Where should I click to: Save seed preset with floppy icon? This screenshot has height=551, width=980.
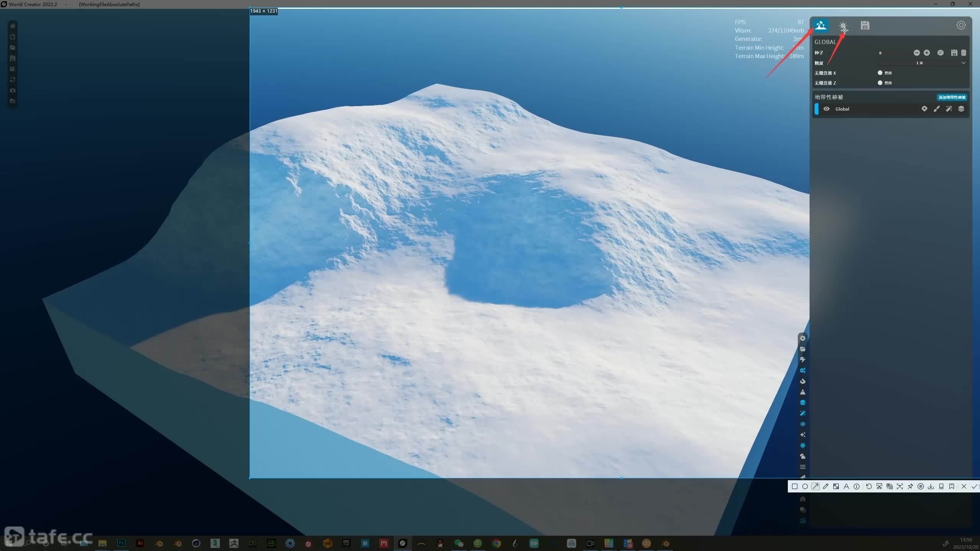tap(954, 53)
